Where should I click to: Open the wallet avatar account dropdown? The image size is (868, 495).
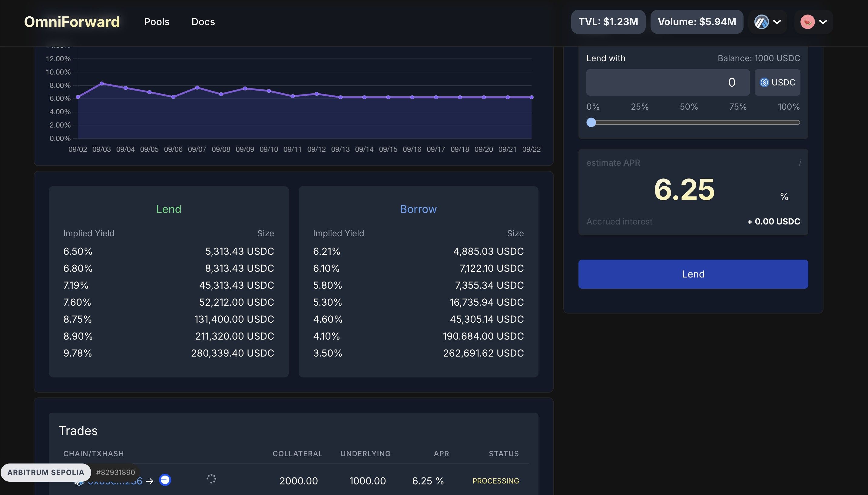[813, 22]
